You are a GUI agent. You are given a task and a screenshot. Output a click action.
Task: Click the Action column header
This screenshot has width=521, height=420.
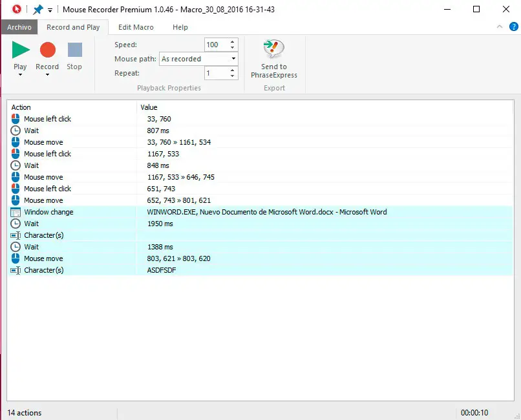21,107
